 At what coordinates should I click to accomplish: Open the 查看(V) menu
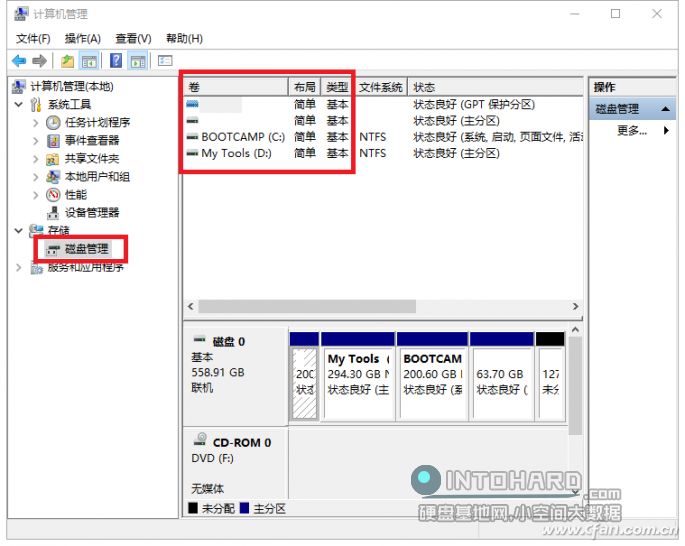pyautogui.click(x=132, y=38)
